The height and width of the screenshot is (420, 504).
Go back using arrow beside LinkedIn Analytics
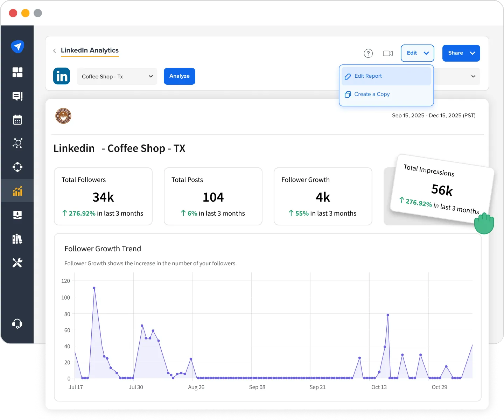[55, 51]
